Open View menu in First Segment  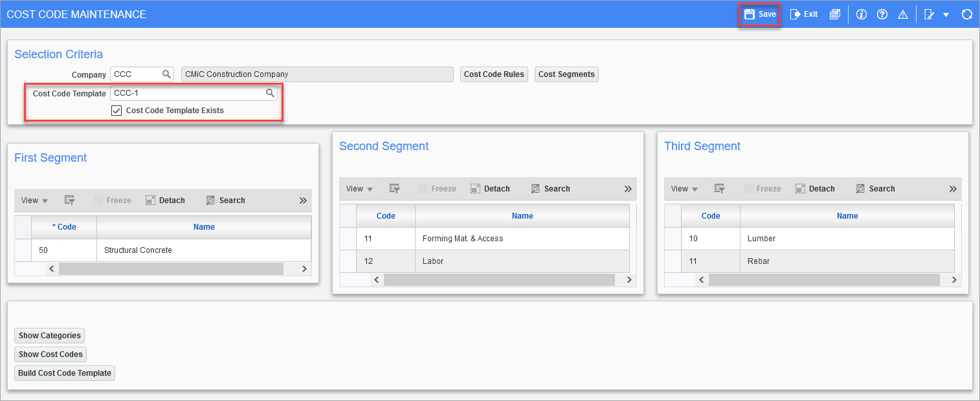34,200
